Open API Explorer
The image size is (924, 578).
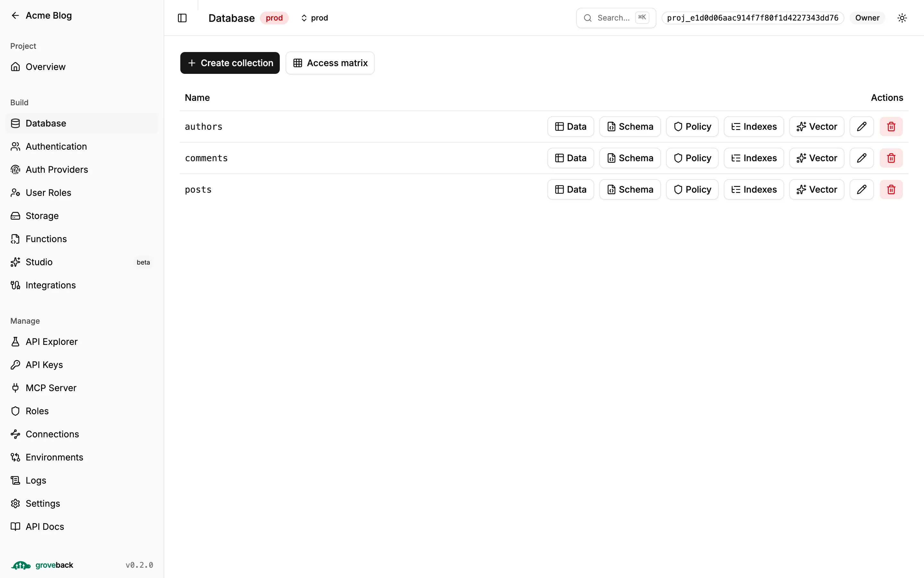82,341
